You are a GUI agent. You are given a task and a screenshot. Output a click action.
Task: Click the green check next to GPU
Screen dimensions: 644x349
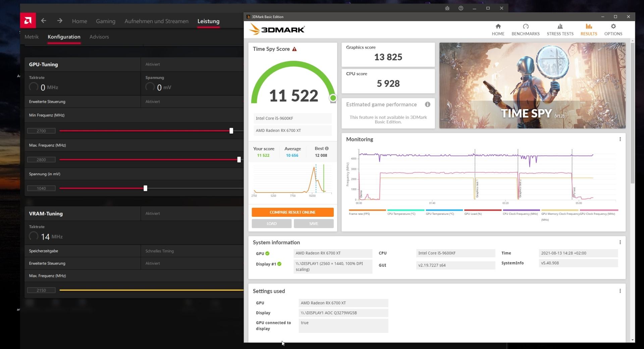tap(267, 253)
